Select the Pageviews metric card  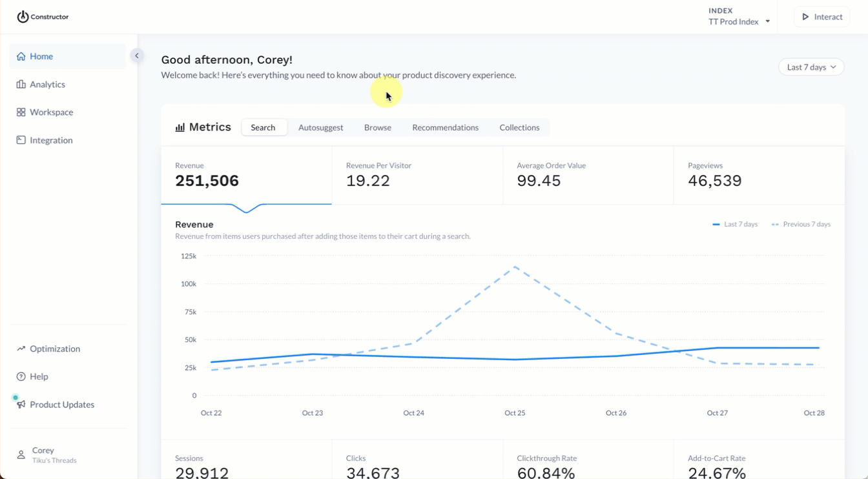[759, 176]
